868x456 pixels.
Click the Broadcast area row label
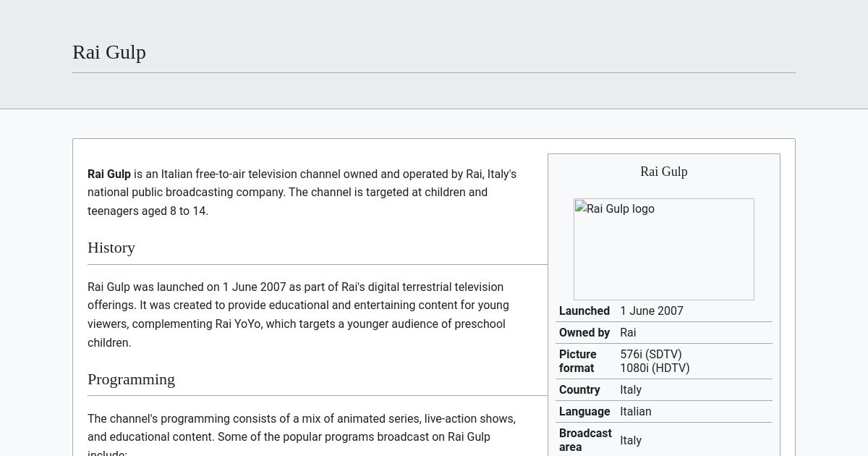(x=585, y=440)
